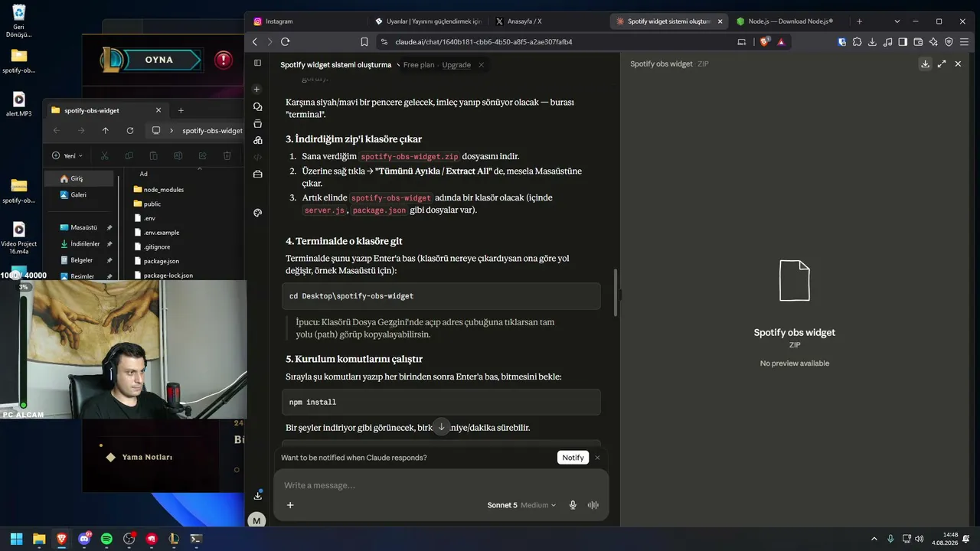Image resolution: width=980 pixels, height=551 pixels.
Task: Focus the Write a message input field
Action: tap(440, 485)
